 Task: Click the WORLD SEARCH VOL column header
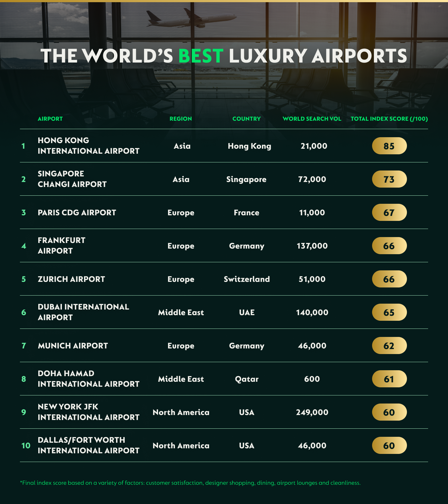(312, 119)
